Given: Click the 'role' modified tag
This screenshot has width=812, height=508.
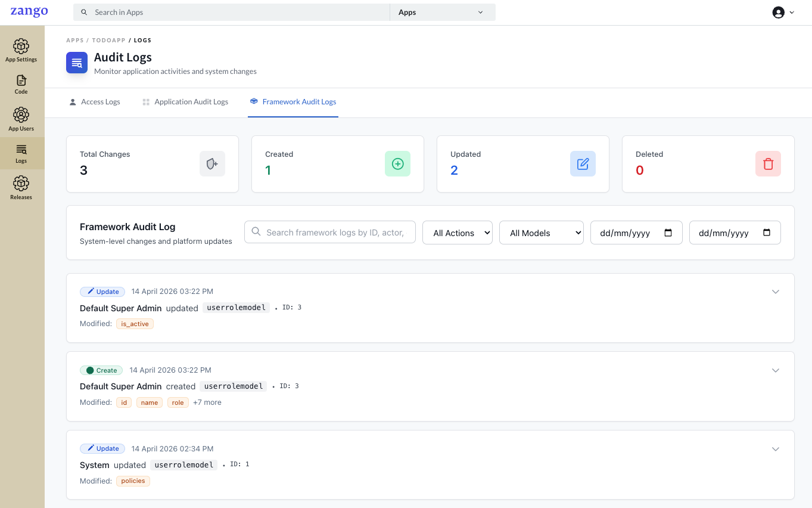Looking at the screenshot, I should pos(178,402).
